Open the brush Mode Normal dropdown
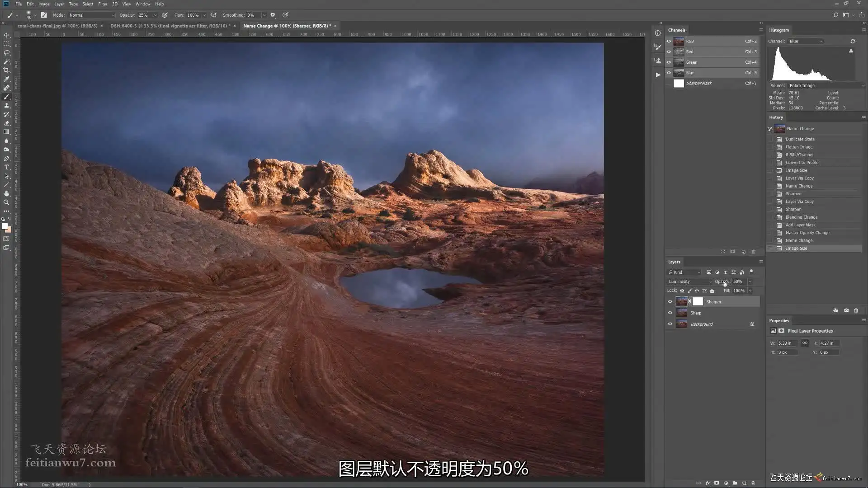 [92, 15]
